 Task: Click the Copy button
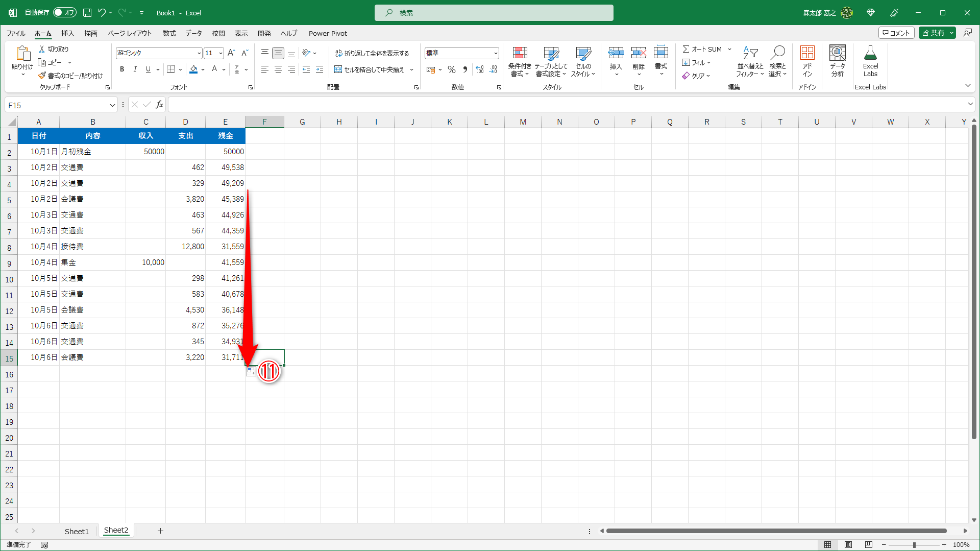50,62
